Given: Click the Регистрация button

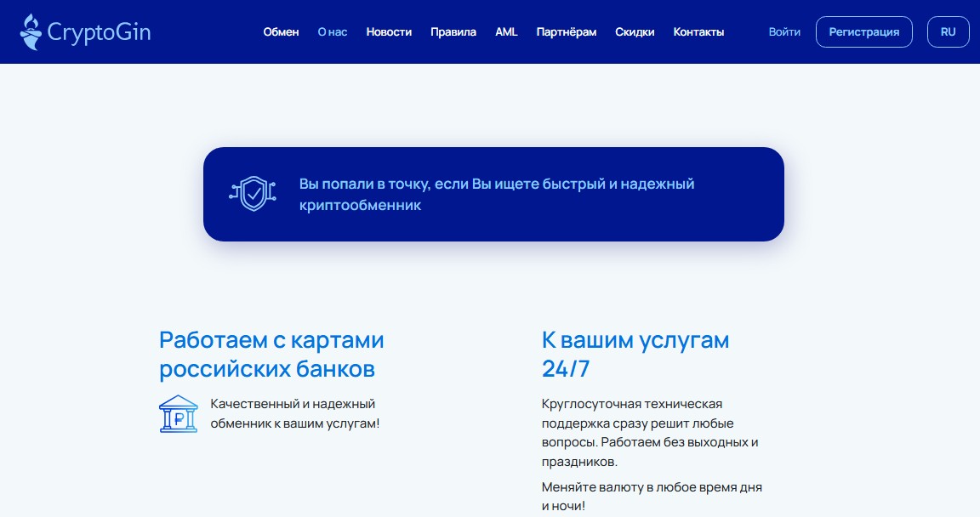Looking at the screenshot, I should tap(863, 31).
